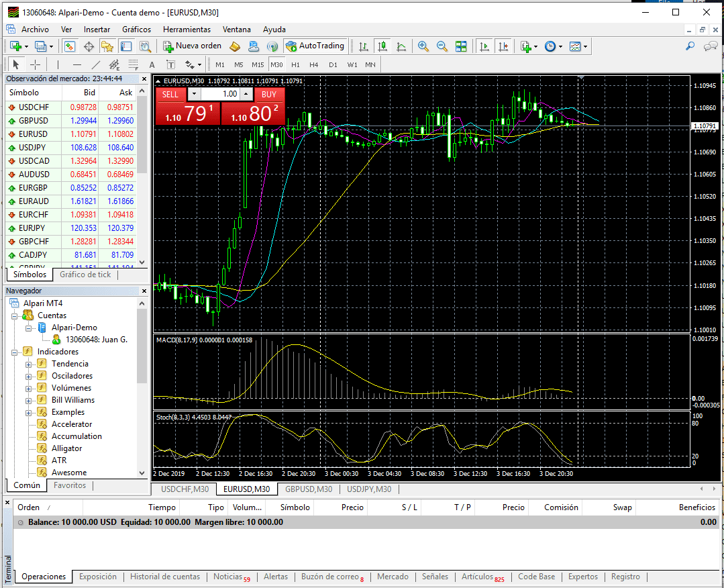Select the Crosshair cursor tool
Screen dimensions: 724x588
(35, 65)
